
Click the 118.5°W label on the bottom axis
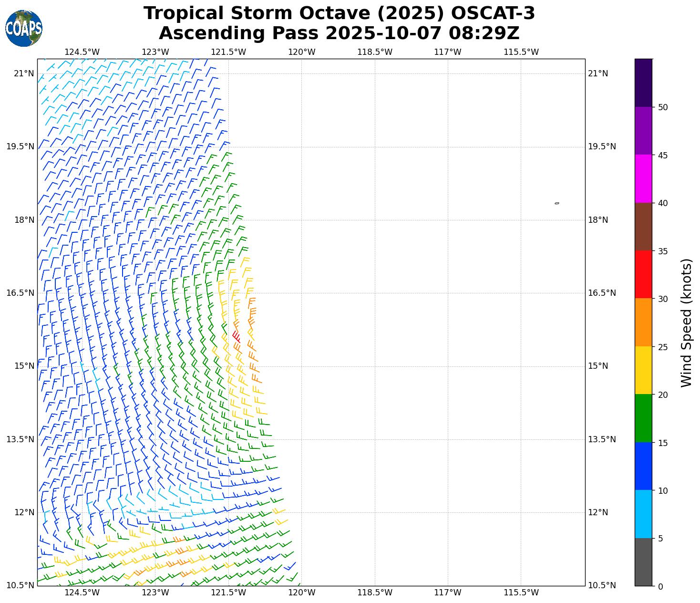coord(375,593)
